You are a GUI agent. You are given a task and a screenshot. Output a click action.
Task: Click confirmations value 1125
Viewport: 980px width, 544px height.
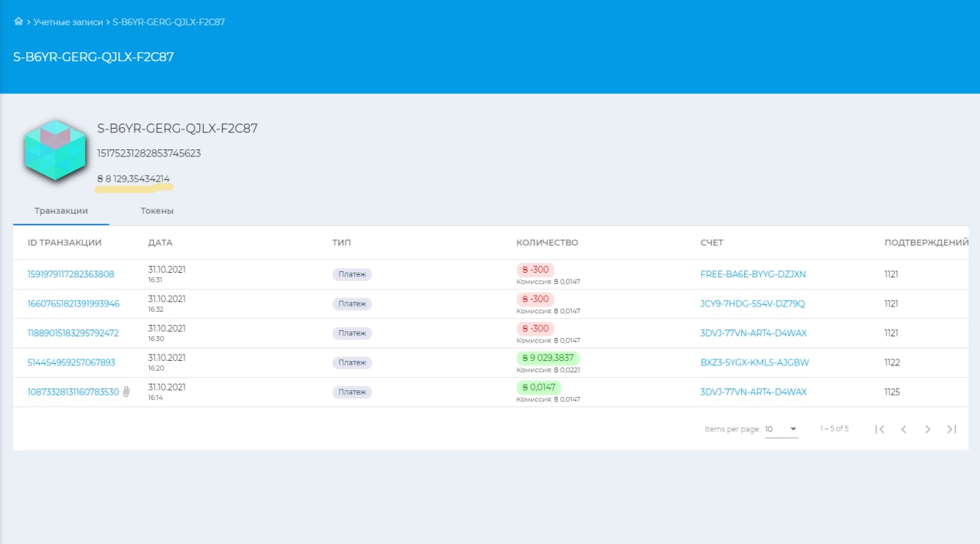pos(892,392)
